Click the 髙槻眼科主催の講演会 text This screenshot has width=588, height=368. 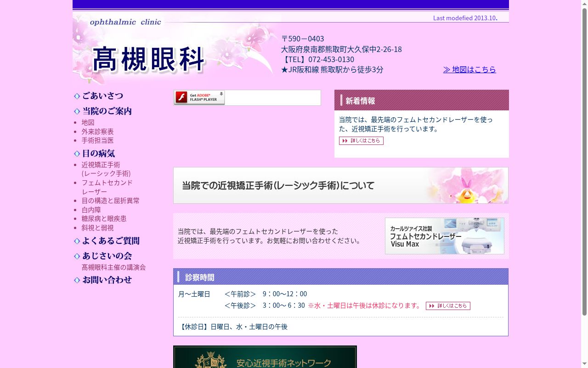[113, 267]
